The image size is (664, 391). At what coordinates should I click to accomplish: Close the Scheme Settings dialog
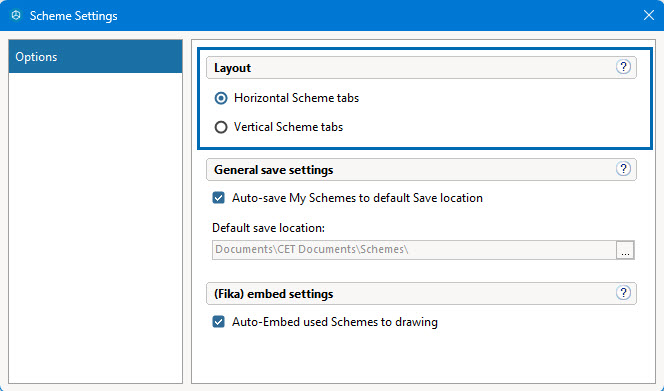click(648, 16)
